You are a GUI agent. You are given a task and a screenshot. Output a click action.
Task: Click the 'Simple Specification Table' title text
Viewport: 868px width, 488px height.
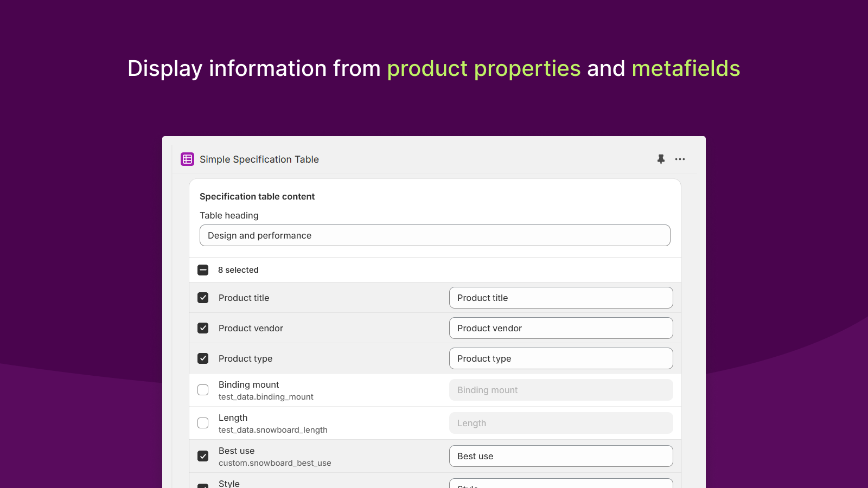click(259, 159)
